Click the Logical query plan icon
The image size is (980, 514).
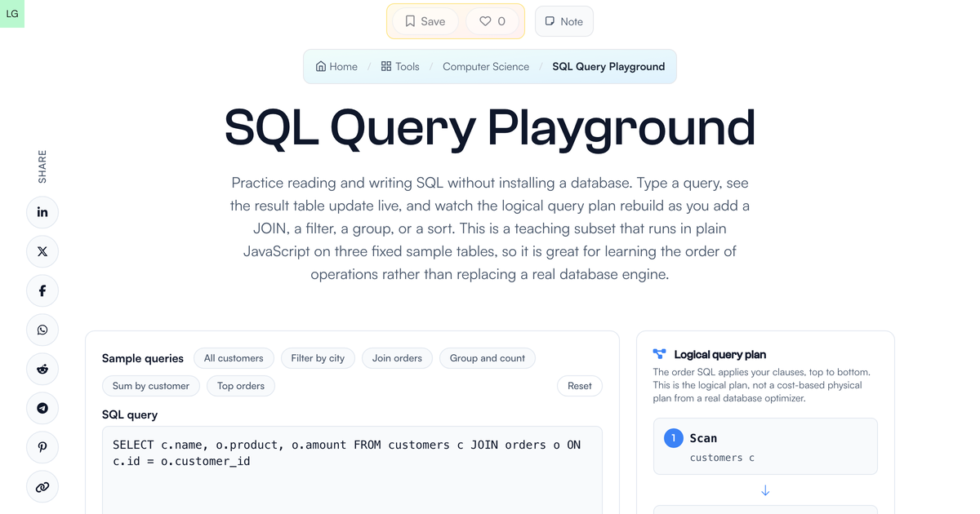660,354
